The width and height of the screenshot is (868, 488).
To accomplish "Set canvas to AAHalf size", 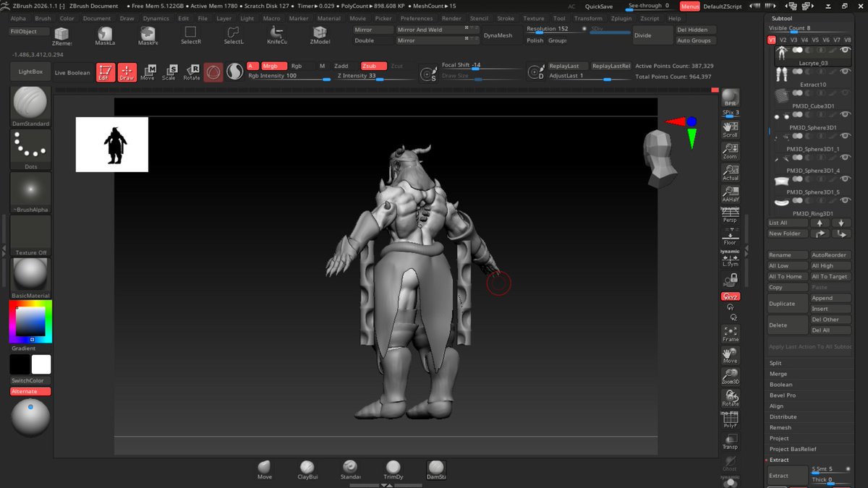I will tap(731, 194).
